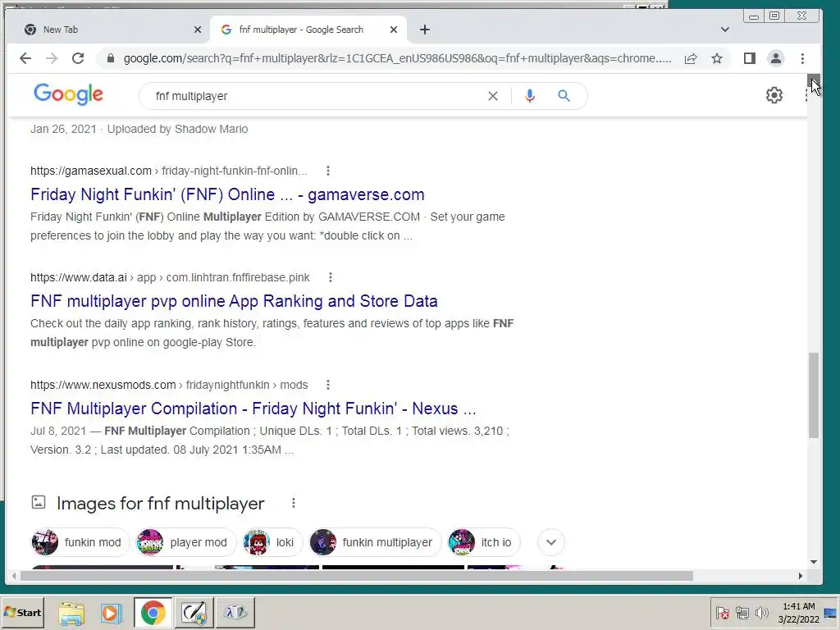
Task: Click 'Uploaded by Shadow Mario' text
Action: 177,129
